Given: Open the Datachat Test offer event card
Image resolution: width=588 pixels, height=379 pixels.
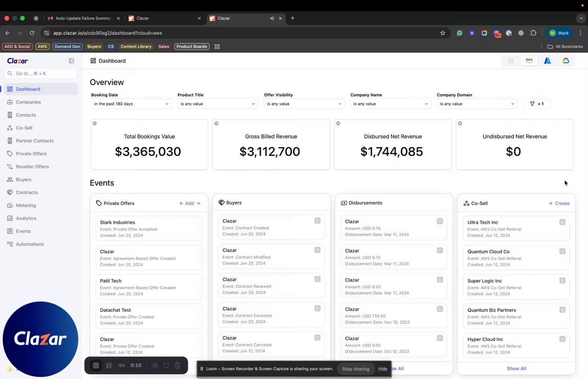Looking at the screenshot, I should (149, 316).
